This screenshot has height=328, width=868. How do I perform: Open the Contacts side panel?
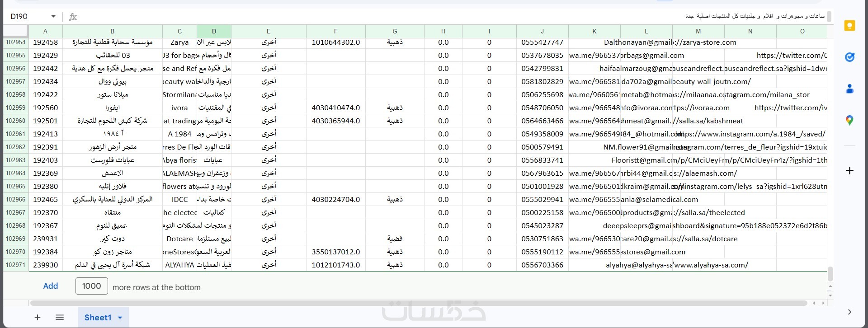click(849, 89)
